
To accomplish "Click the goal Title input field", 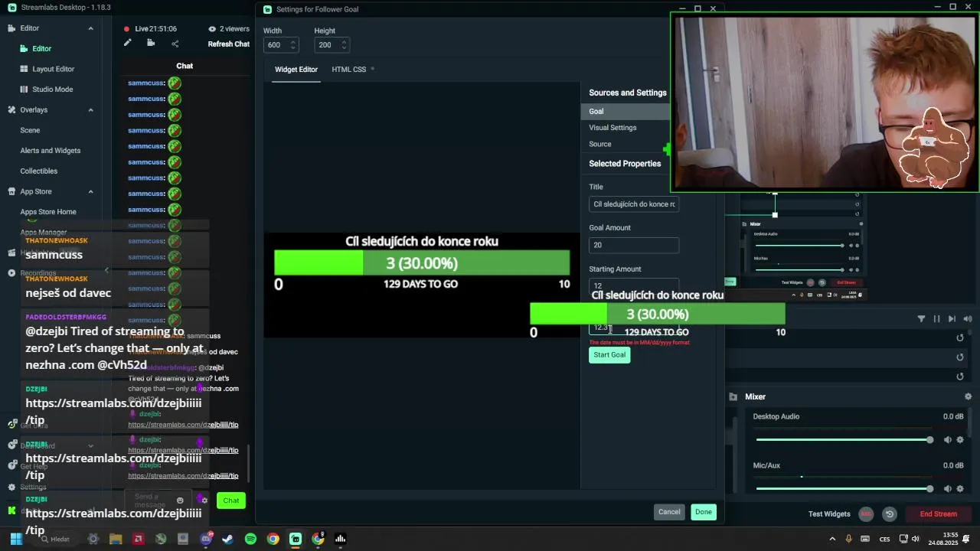I will tap(634, 204).
